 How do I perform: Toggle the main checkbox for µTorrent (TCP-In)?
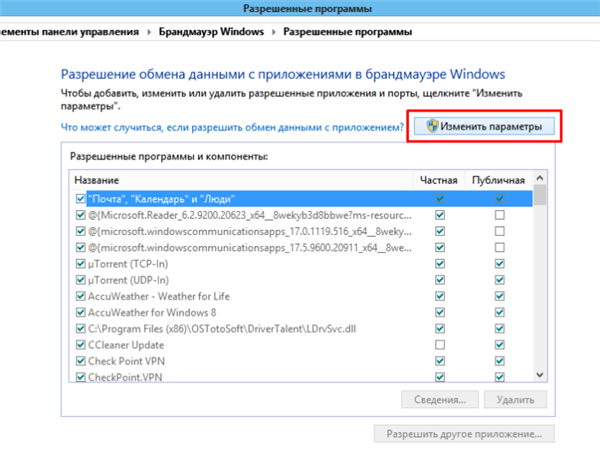click(x=80, y=264)
